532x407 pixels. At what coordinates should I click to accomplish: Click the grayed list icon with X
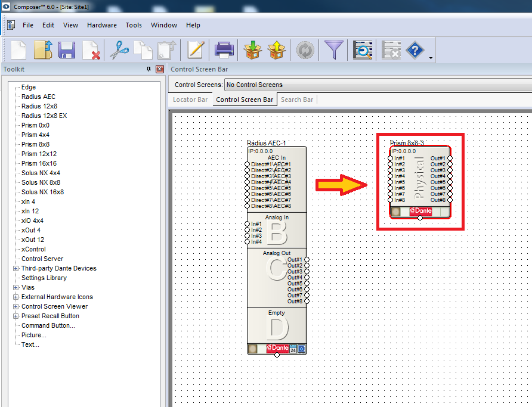[391, 50]
